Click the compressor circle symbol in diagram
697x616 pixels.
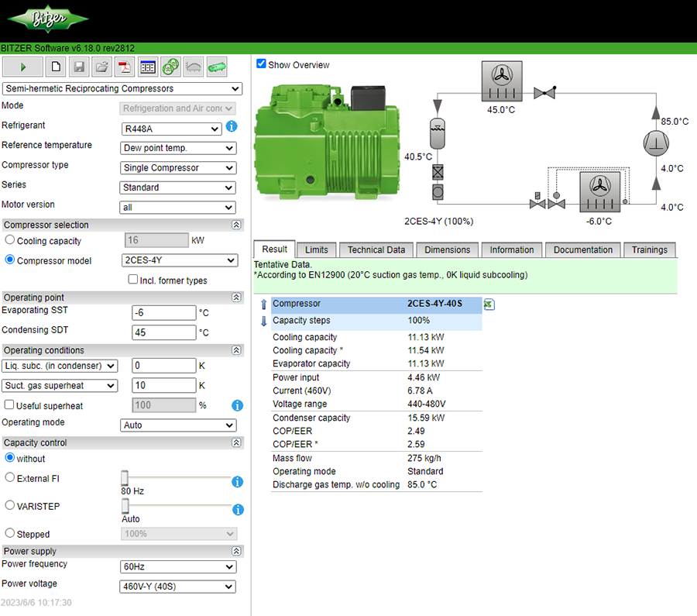point(656,143)
